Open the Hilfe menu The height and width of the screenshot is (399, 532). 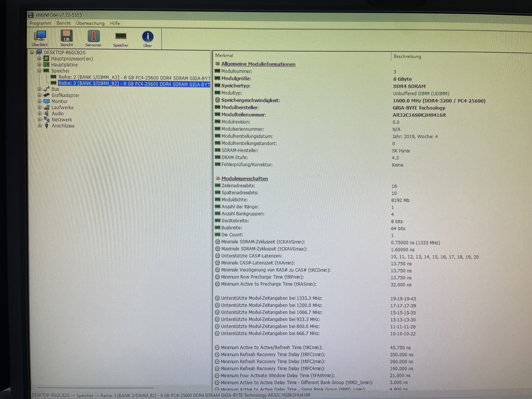pyautogui.click(x=115, y=23)
